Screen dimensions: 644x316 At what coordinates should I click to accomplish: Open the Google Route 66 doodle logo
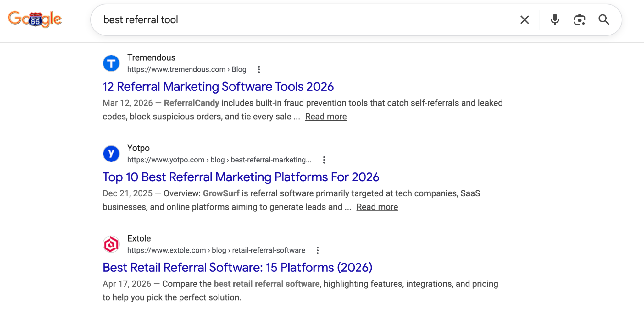click(35, 19)
